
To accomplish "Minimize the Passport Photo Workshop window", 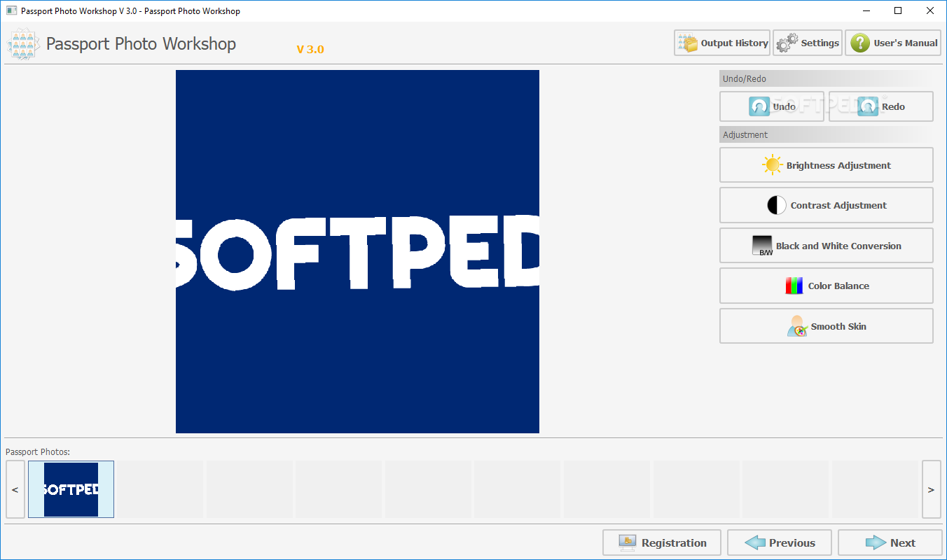I will [x=866, y=10].
